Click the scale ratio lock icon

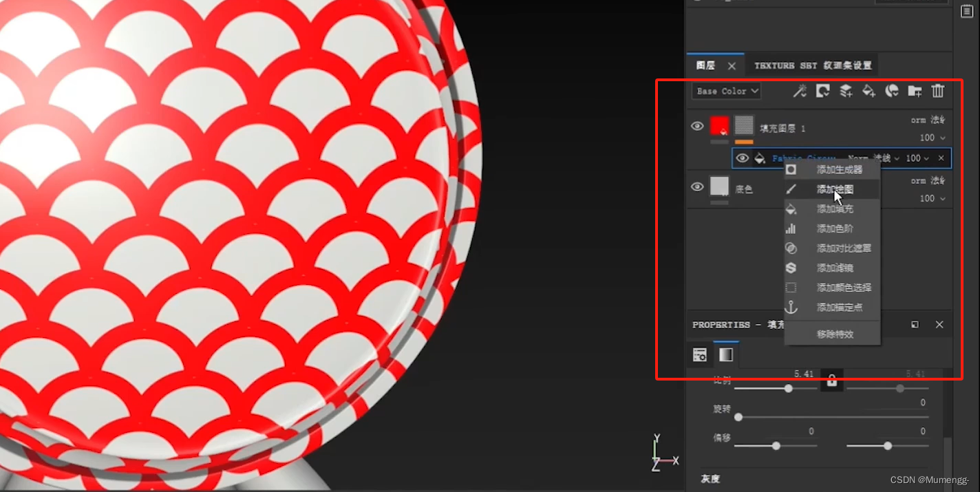[x=831, y=380]
